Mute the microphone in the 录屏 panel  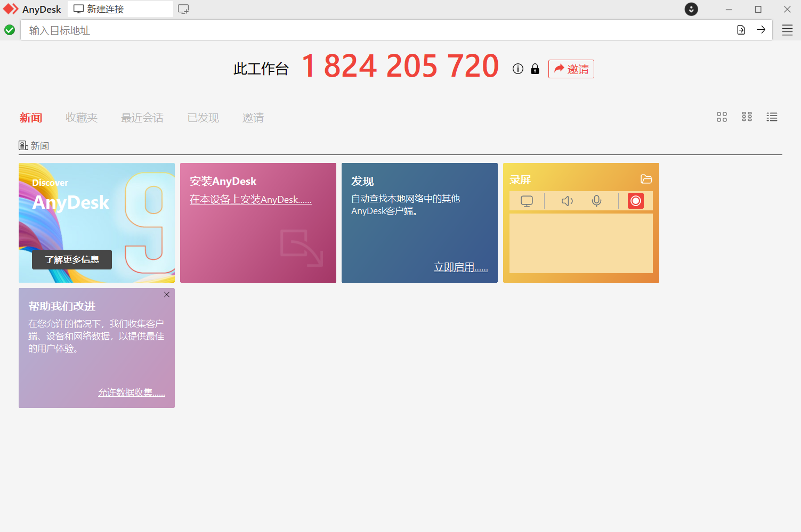(x=596, y=201)
